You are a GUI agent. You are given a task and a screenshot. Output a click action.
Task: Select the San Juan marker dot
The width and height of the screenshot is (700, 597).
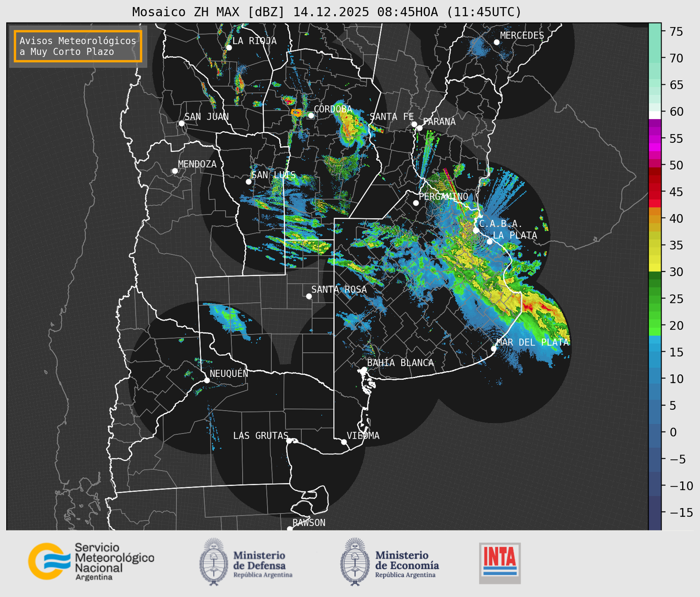(181, 123)
